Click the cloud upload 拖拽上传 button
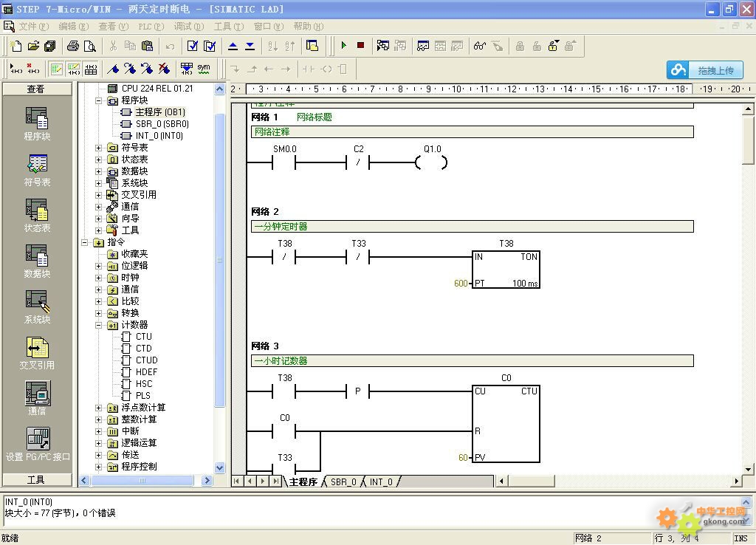 coord(704,70)
